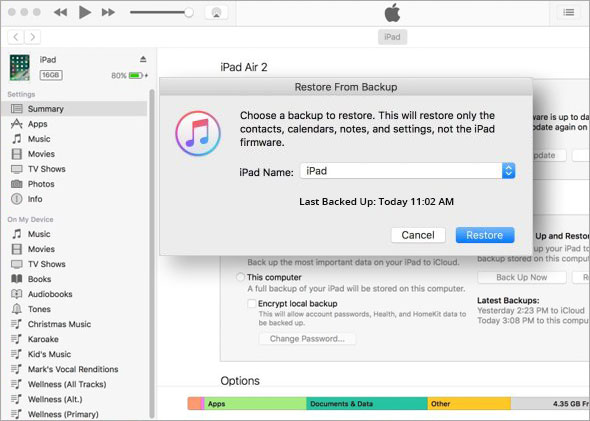Click the Last Backed Up time text
The image size is (590, 421).
(x=376, y=202)
